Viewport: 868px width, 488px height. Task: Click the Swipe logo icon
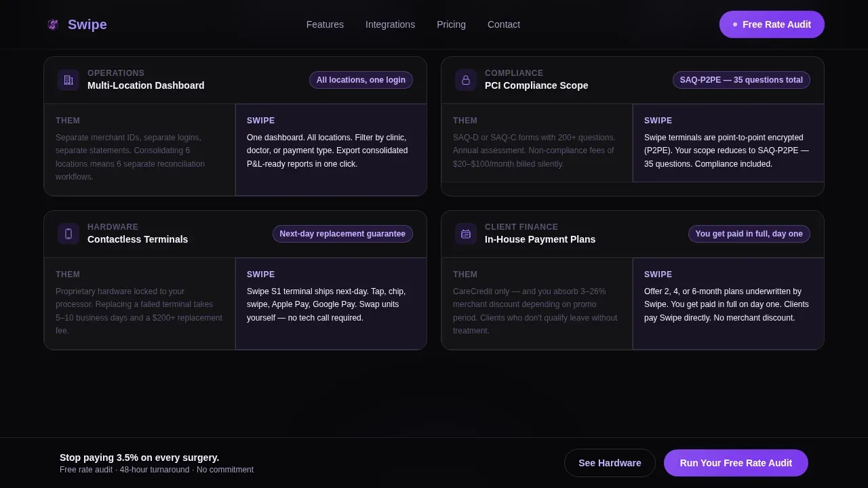53,24
